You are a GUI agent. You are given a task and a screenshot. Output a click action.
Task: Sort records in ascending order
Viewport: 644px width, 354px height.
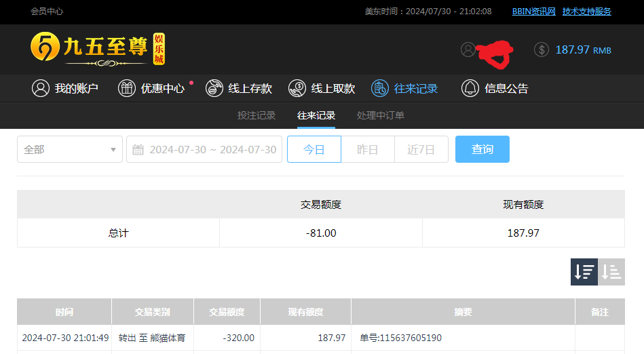pyautogui.click(x=611, y=272)
